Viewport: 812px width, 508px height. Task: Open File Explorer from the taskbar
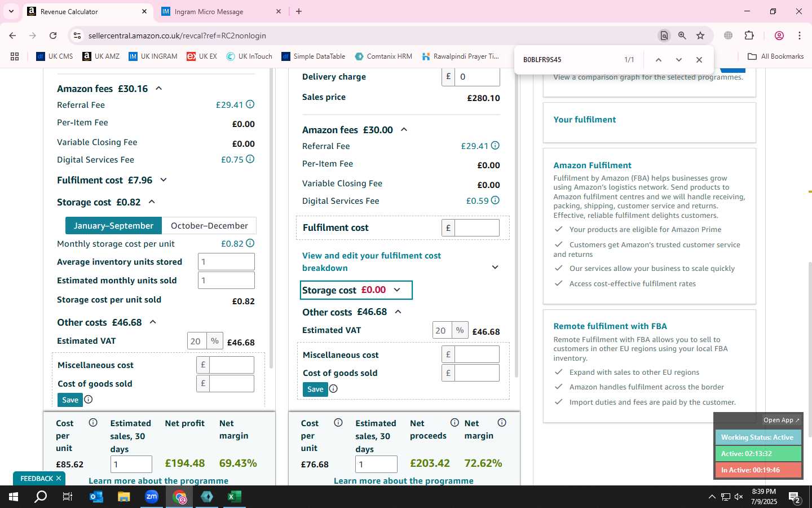click(124, 497)
